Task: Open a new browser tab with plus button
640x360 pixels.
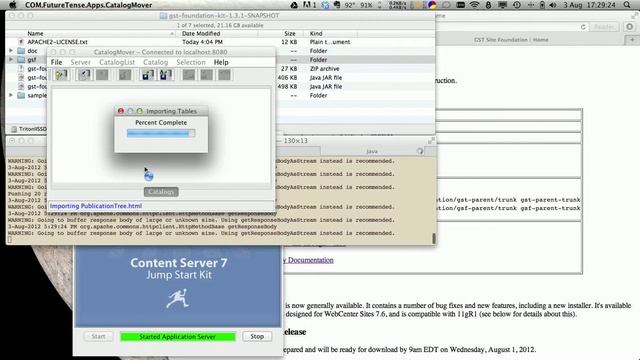Action: coord(632,40)
